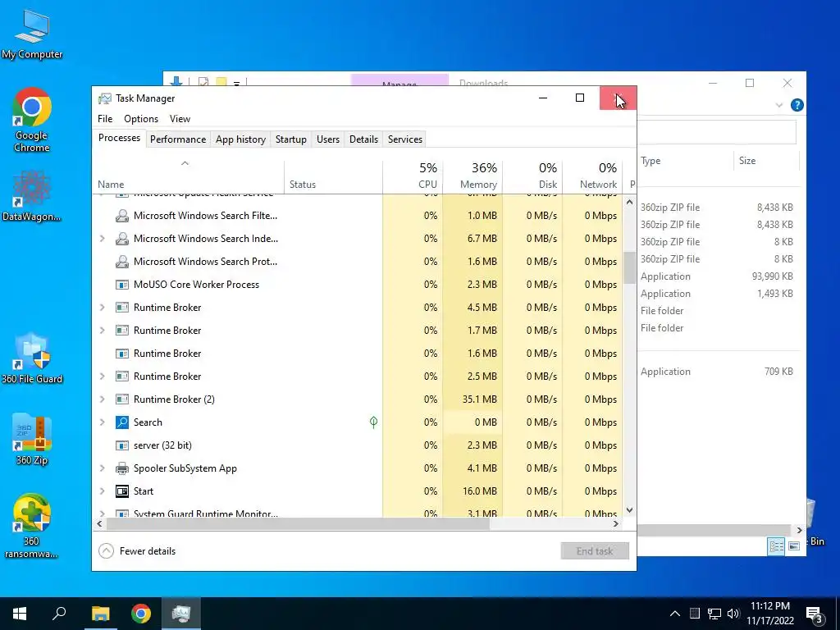Expand the Start process row
This screenshot has height=630, width=840.
(x=103, y=491)
